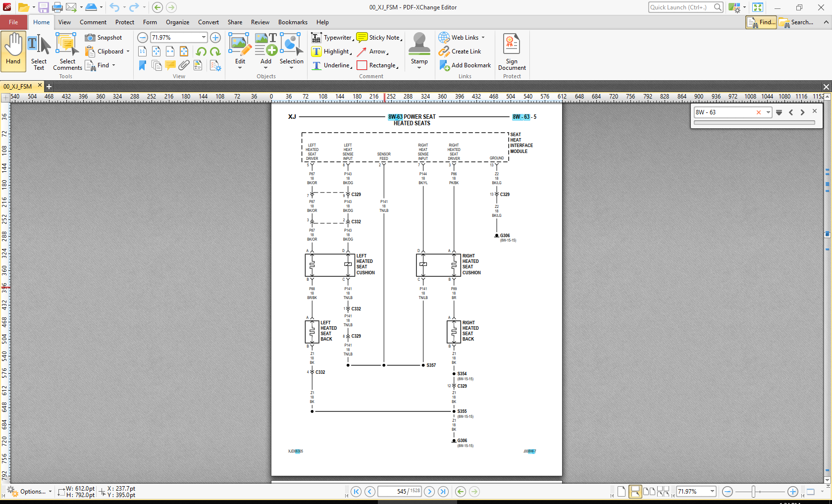
Task: Switch to continuous page layout
Action: (635, 492)
